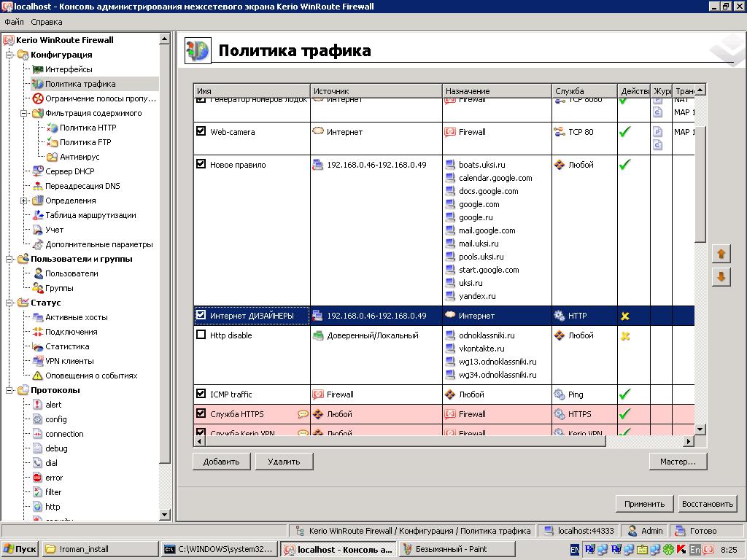Collapse the Фильтрация содержимого node

(x=24, y=113)
